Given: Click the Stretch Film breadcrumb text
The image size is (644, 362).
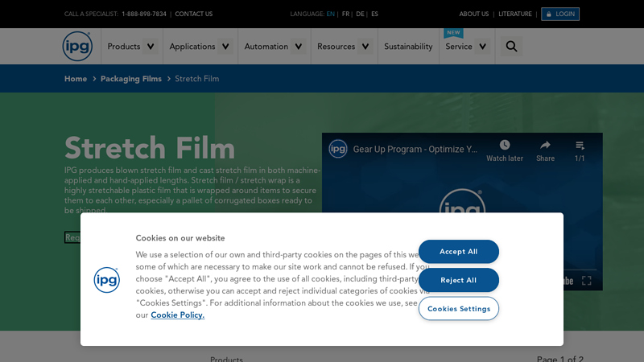Looking at the screenshot, I should [x=197, y=79].
